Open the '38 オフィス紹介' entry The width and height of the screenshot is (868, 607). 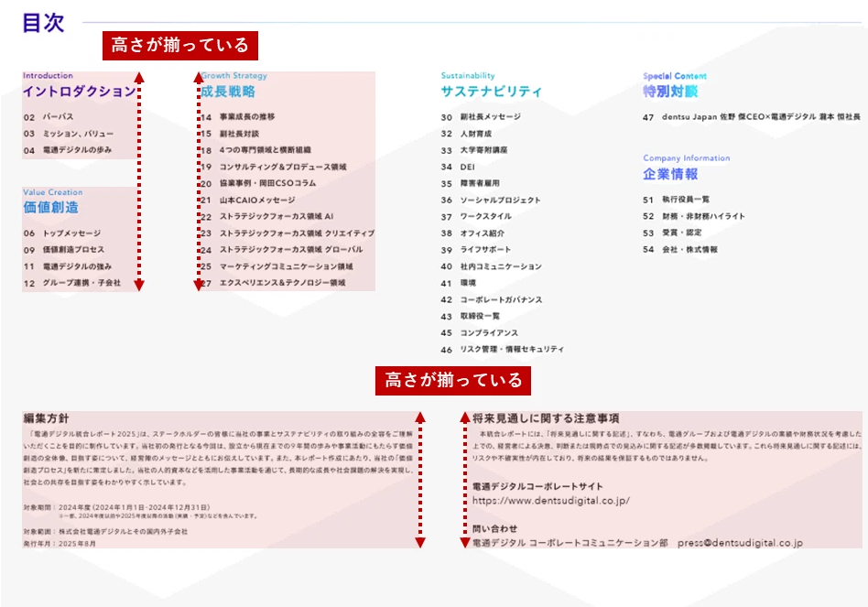coord(472,233)
